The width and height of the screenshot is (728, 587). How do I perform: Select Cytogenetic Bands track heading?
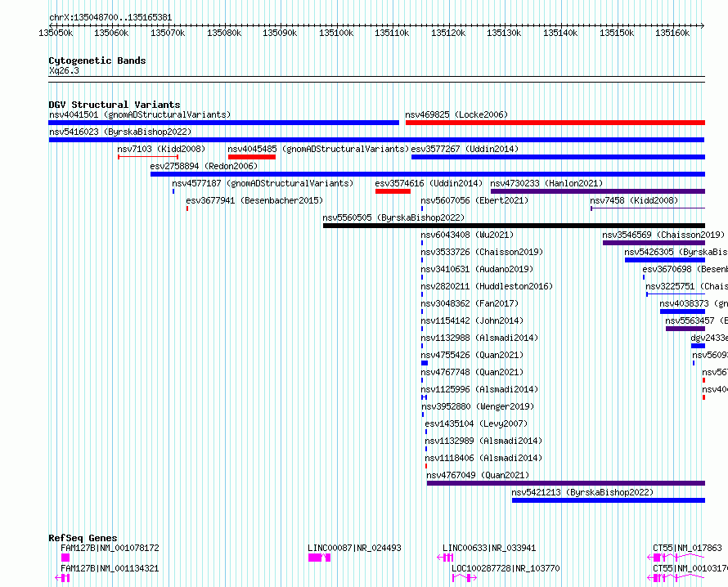tap(97, 60)
